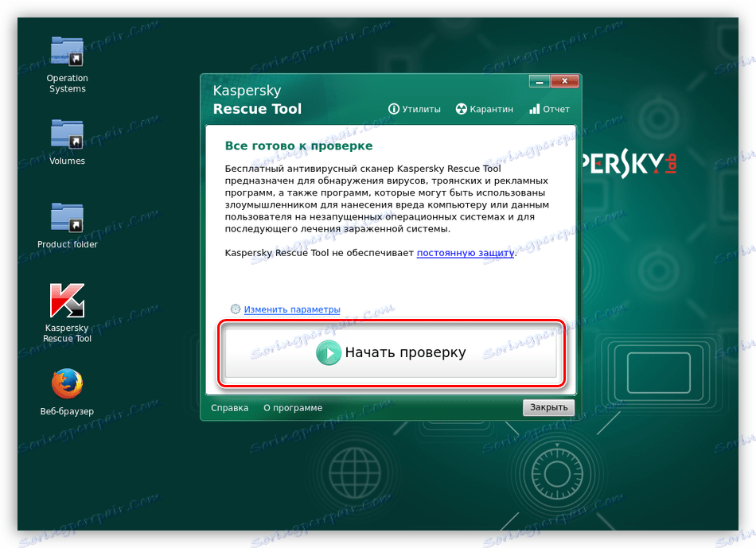Open О программе about link
Viewport: 756px width, 548px height.
click(x=293, y=408)
